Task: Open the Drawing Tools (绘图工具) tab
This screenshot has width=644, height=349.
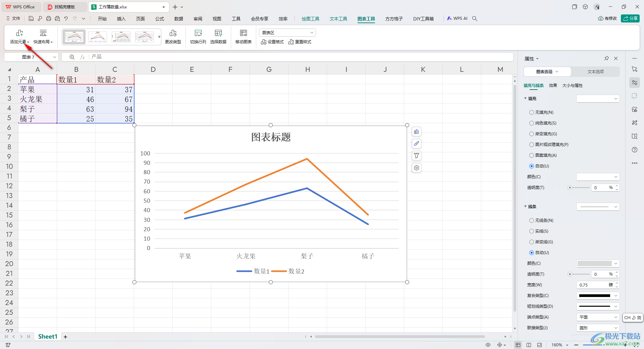Action: click(x=310, y=19)
